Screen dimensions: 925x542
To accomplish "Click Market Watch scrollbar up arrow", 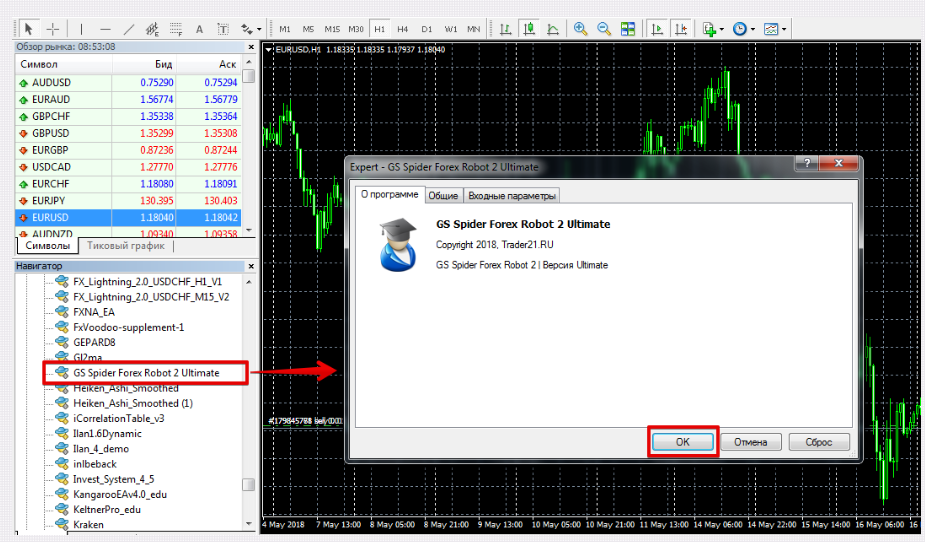I will point(249,63).
